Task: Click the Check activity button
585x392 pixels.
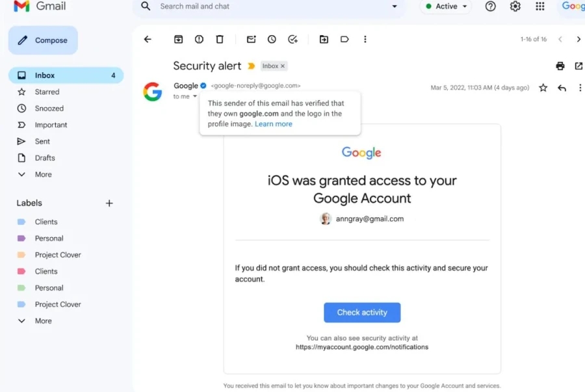Action: (x=362, y=313)
